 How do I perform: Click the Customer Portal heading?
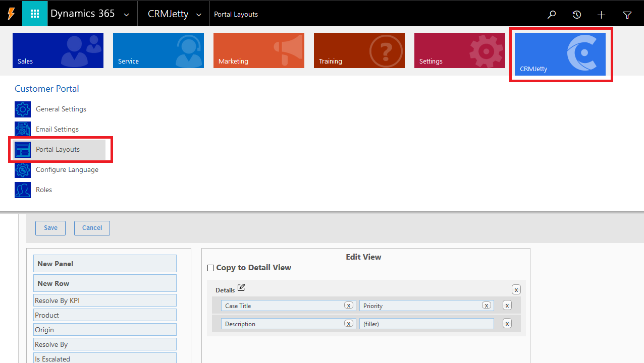[x=47, y=89]
